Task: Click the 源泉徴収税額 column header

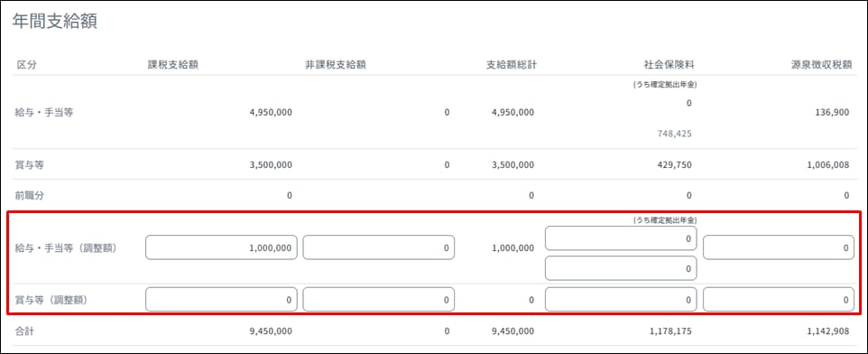Action: pyautogui.click(x=821, y=65)
